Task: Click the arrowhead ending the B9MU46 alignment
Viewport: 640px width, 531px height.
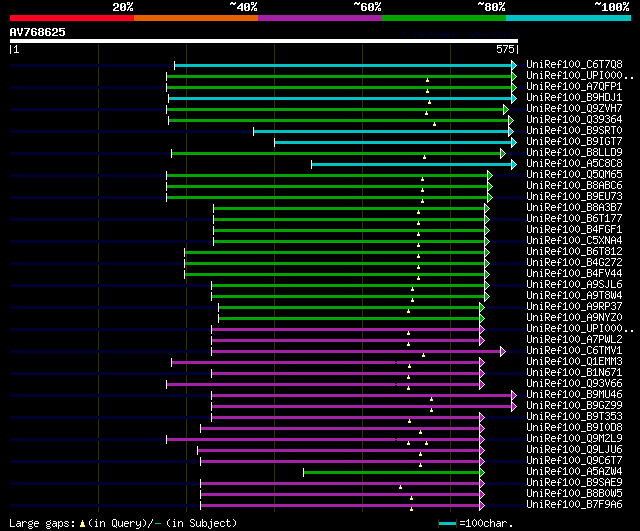Action: 514,395
